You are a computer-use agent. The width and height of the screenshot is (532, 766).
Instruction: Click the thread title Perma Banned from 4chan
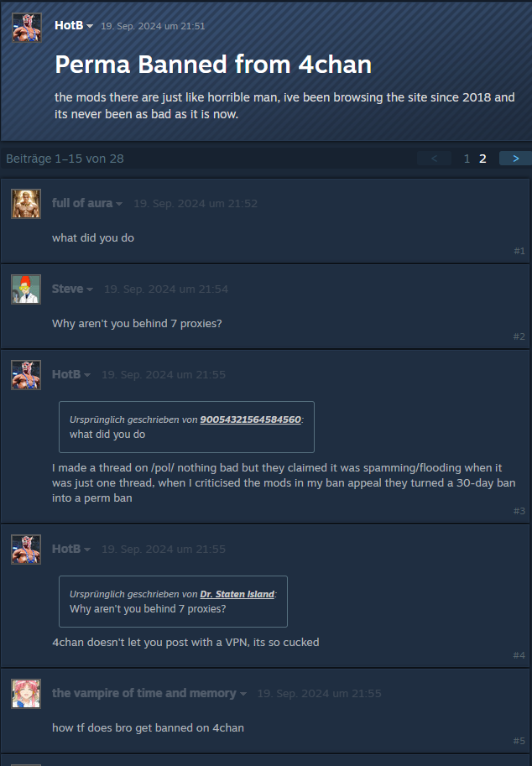click(x=213, y=64)
